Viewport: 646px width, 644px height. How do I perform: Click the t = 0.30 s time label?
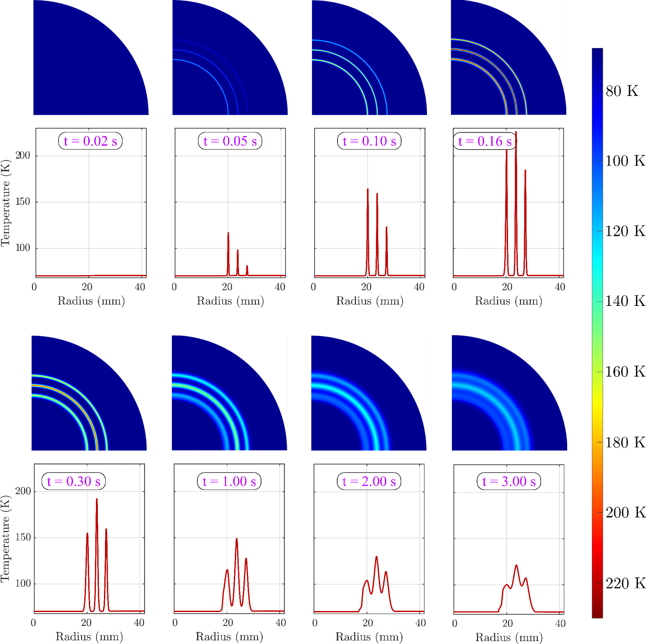[x=73, y=481]
